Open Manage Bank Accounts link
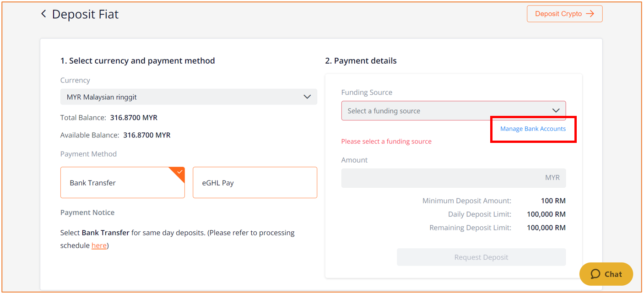The height and width of the screenshot is (294, 644). (533, 129)
